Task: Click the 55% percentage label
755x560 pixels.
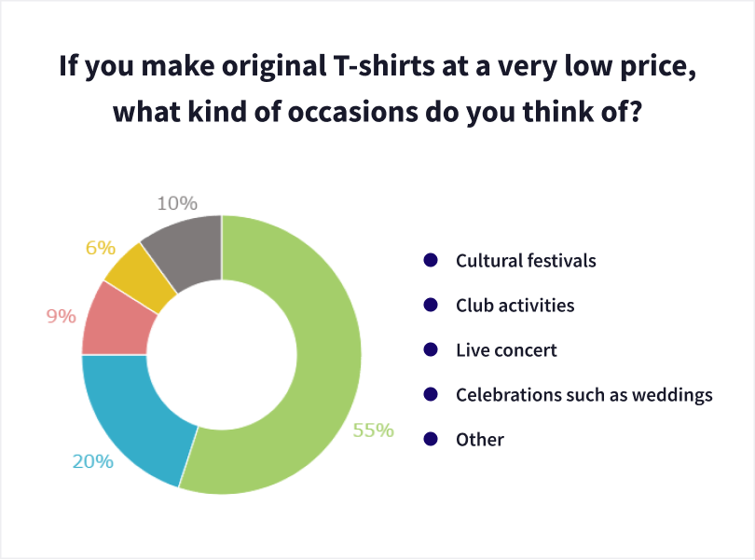Action: (x=373, y=430)
